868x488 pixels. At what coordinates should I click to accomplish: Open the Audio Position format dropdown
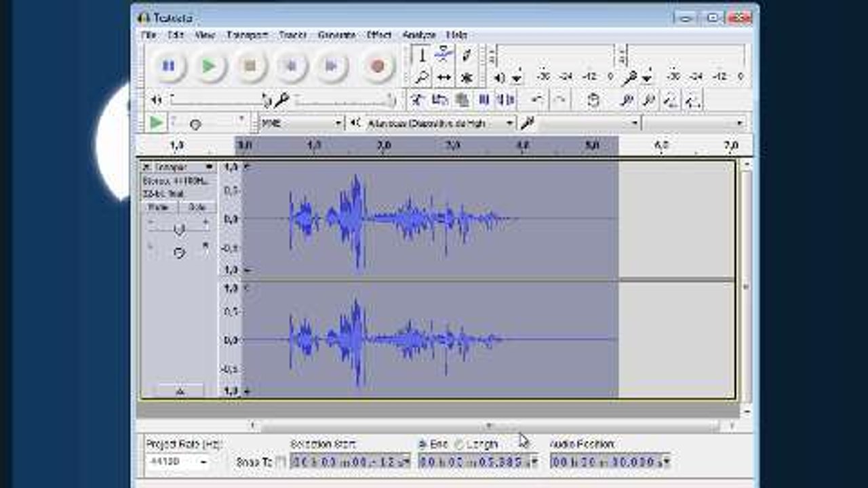pyautogui.click(x=666, y=462)
